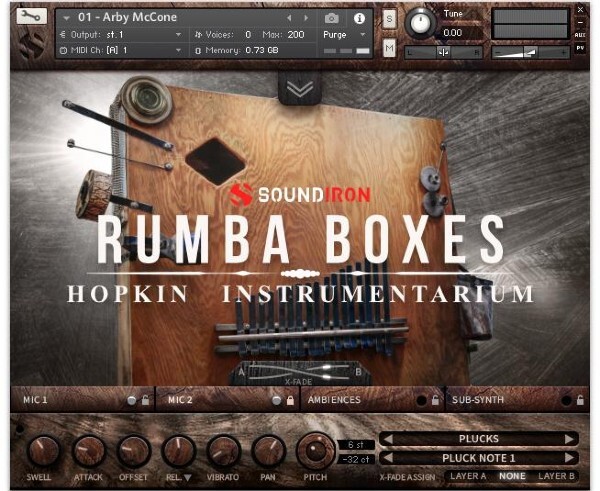600x491 pixels.
Task: Click the PAN knob
Action: point(268,452)
